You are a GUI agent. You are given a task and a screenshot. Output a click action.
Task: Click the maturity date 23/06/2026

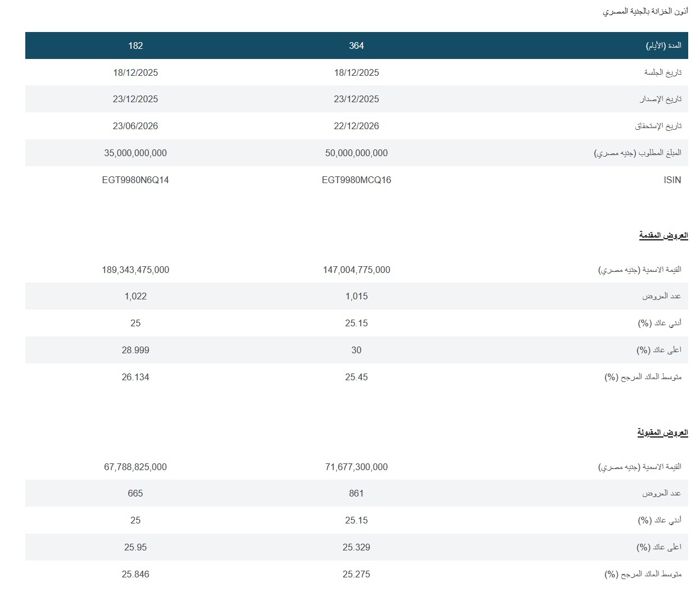135,126
